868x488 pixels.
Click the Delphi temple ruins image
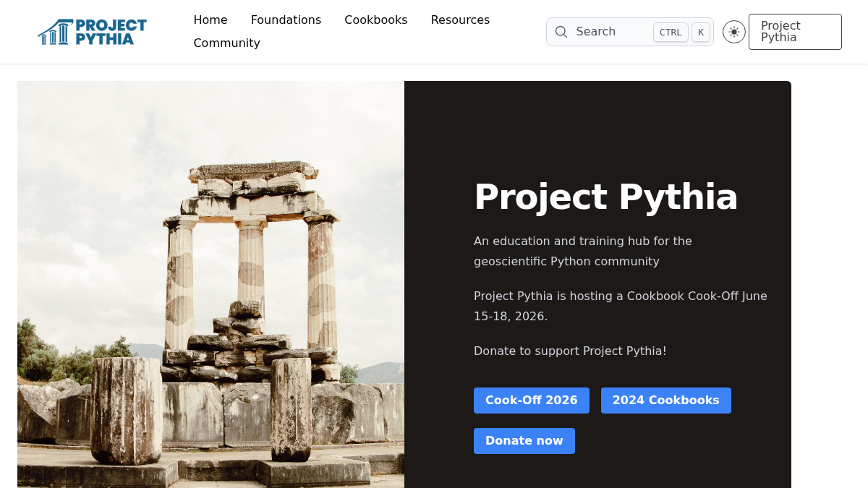pyautogui.click(x=210, y=284)
